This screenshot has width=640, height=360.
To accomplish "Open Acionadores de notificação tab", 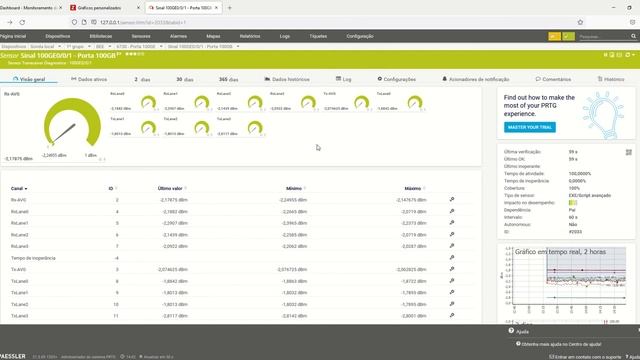I will click(476, 79).
